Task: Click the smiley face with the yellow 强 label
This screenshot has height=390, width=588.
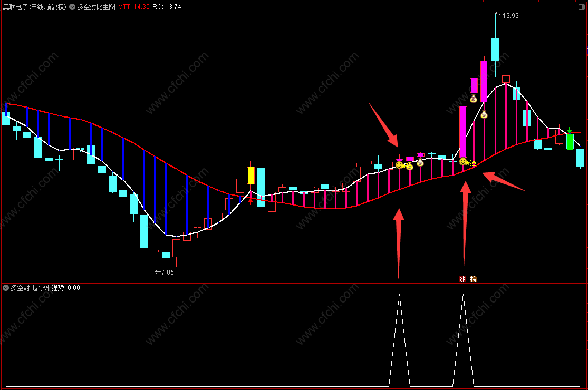Action: coord(463,161)
